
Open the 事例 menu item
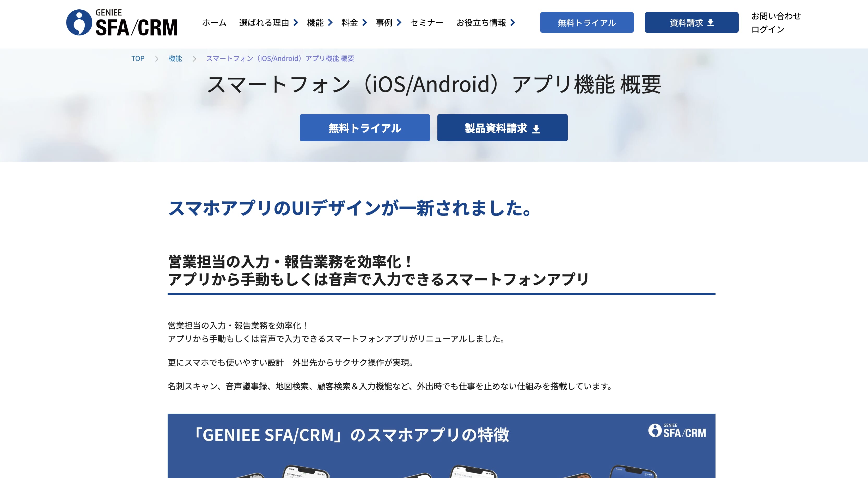384,23
